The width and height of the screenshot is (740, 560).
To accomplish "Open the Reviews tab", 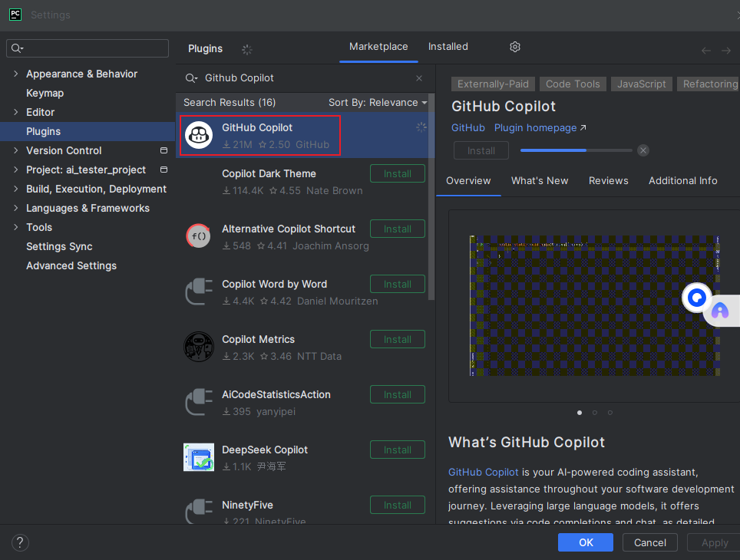I will pyautogui.click(x=608, y=181).
